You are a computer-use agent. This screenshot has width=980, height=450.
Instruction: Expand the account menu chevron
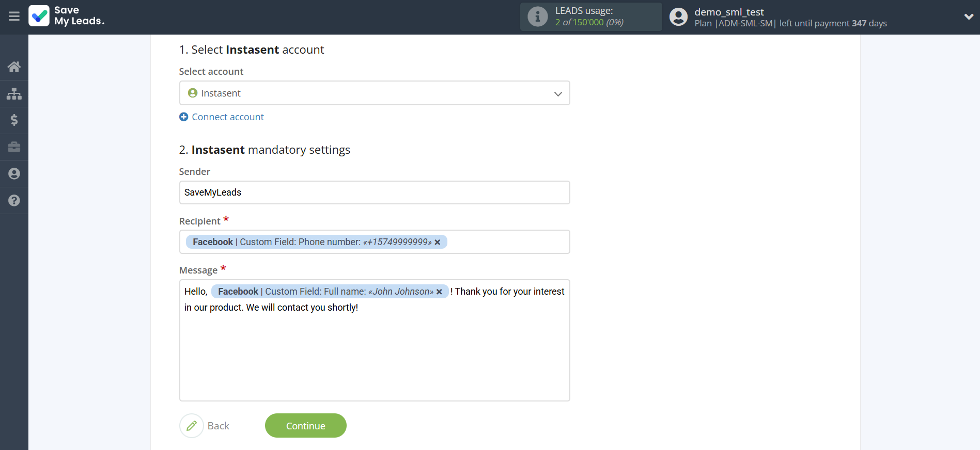pos(968,17)
